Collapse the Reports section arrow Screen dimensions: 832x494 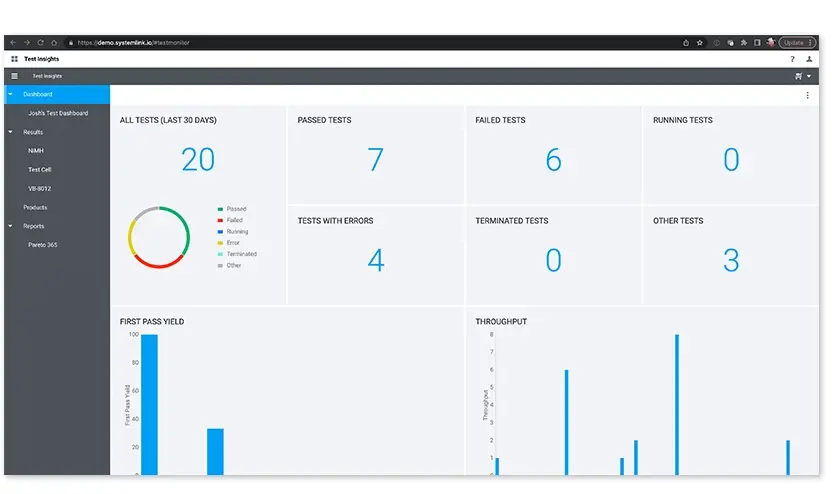point(10,226)
